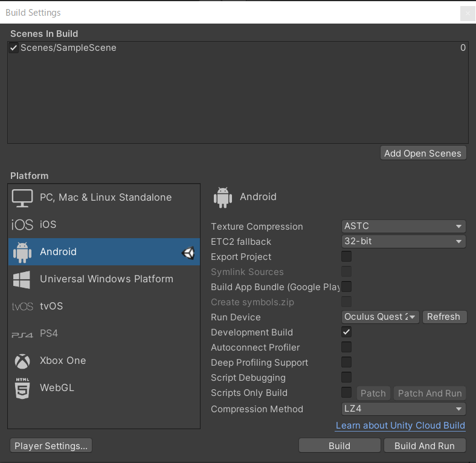
Task: Select the iOS platform entry
Action: [x=104, y=224]
